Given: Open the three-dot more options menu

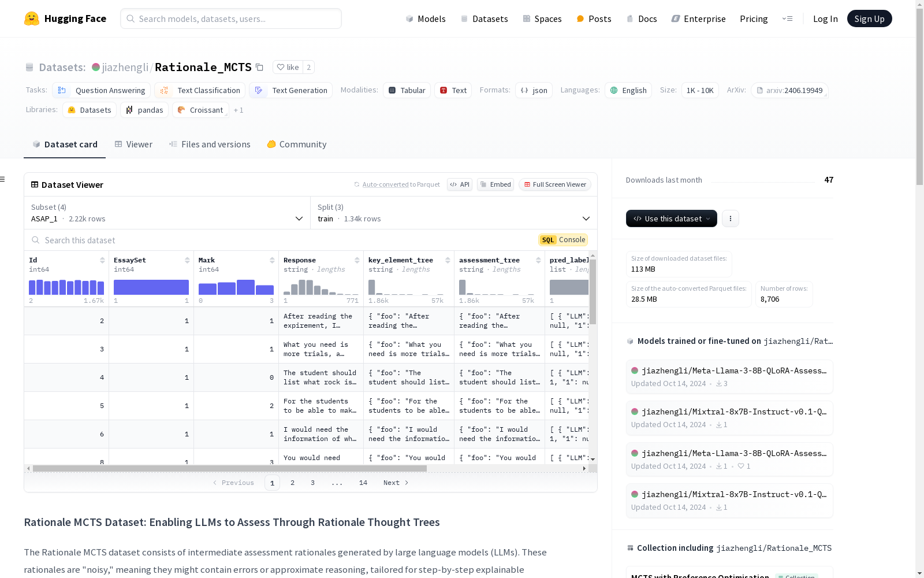Looking at the screenshot, I should [x=731, y=218].
